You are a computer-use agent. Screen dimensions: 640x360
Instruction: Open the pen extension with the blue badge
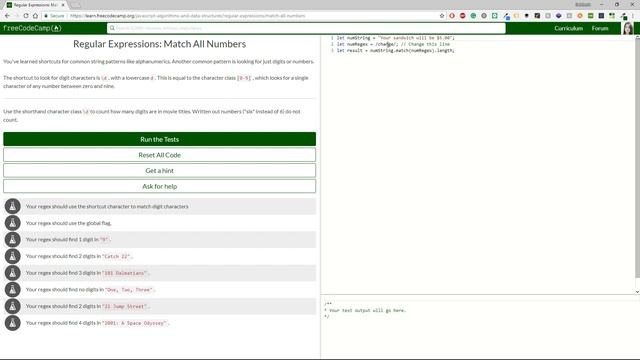tap(507, 16)
